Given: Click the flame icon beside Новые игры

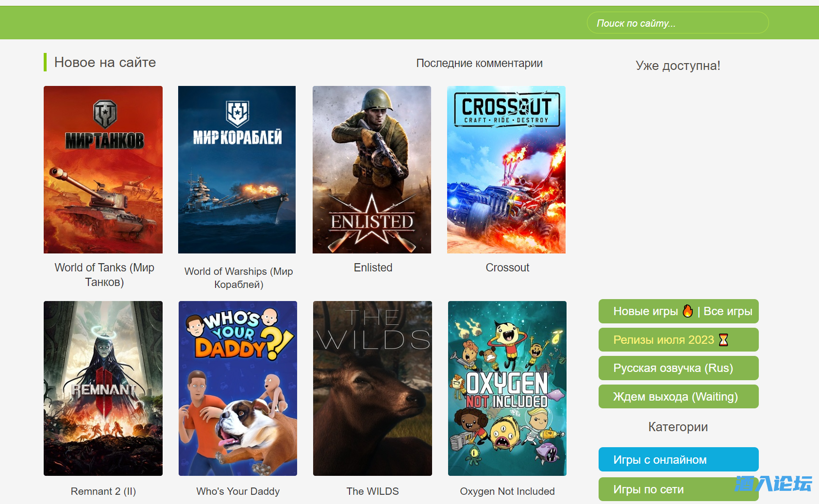Looking at the screenshot, I should point(688,311).
